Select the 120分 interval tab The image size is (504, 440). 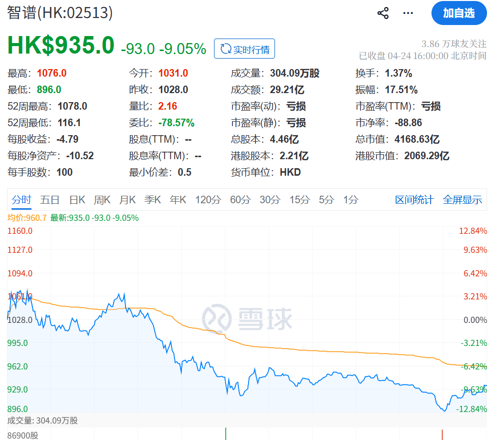point(208,200)
